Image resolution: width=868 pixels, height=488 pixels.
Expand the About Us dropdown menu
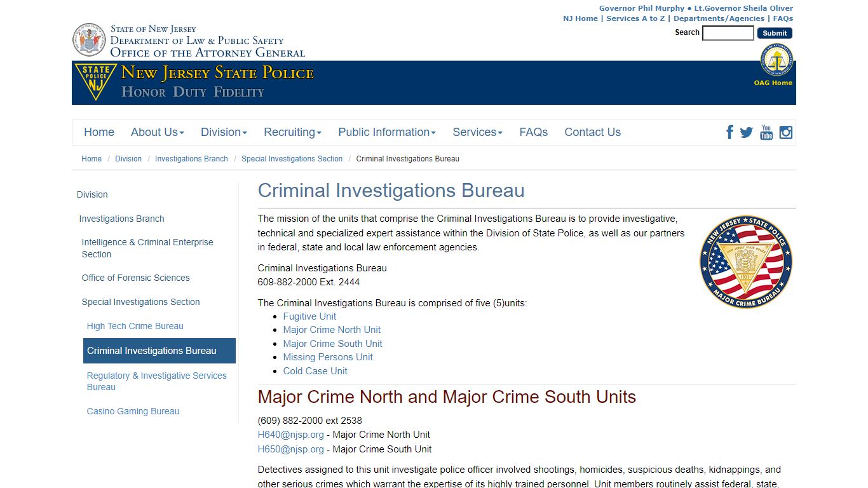coord(158,132)
